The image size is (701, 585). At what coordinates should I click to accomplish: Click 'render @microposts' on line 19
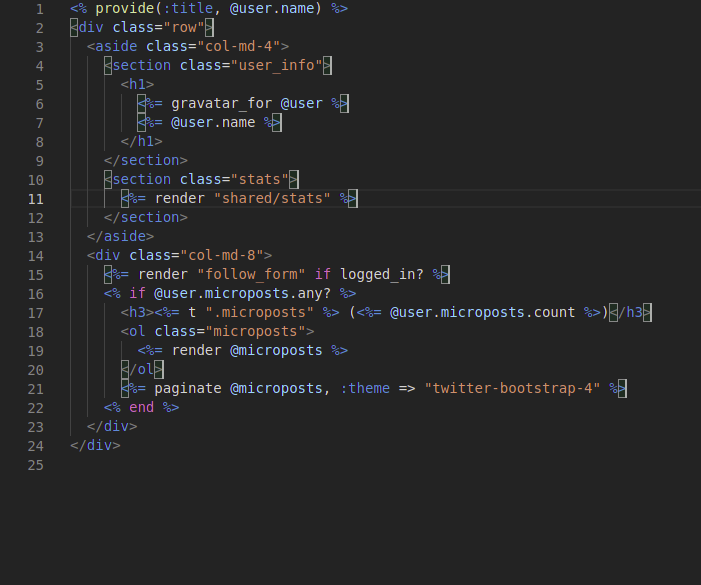[x=247, y=350]
